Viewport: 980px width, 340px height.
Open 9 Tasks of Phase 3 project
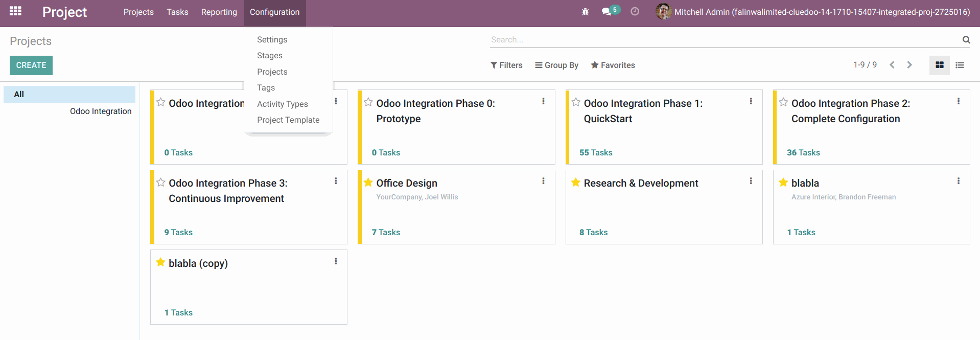[178, 232]
